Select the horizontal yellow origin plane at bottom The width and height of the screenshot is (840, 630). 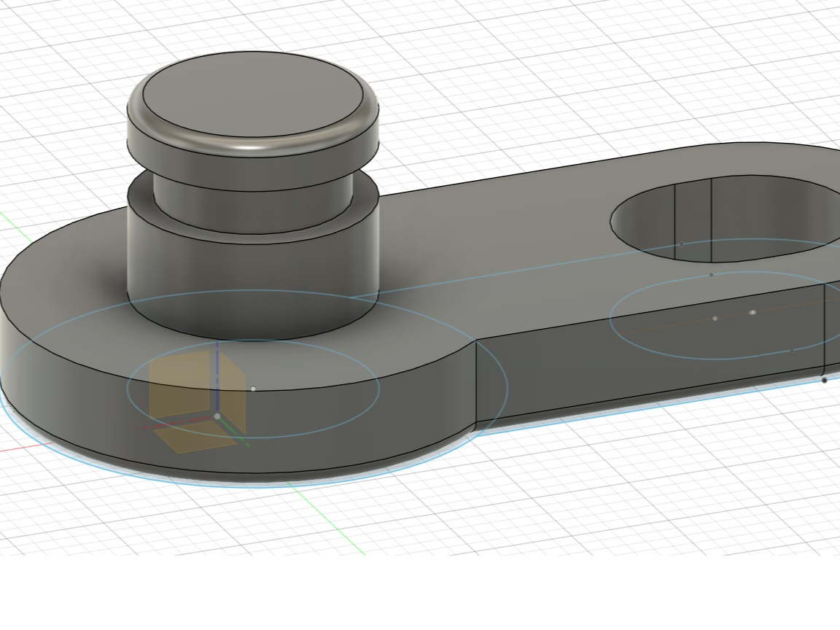196,437
